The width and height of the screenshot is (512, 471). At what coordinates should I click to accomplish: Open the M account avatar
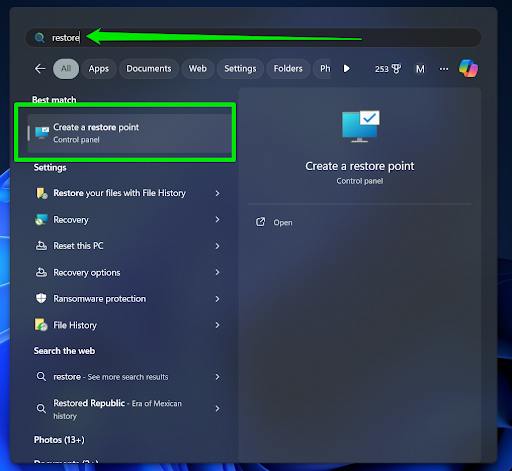(x=420, y=69)
